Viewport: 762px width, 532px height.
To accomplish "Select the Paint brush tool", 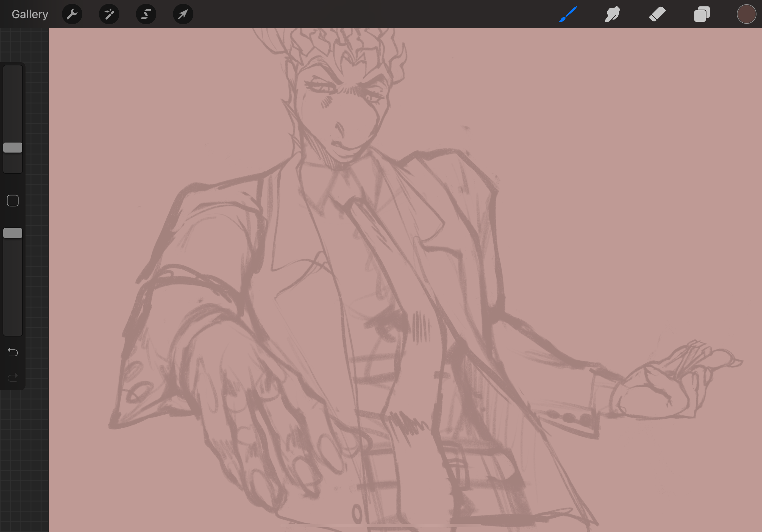I will pos(568,14).
